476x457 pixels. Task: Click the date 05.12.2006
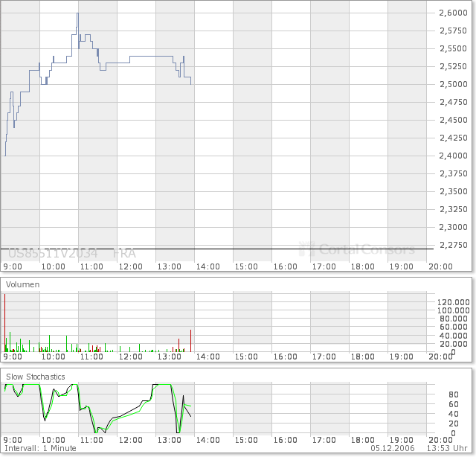[x=393, y=448]
